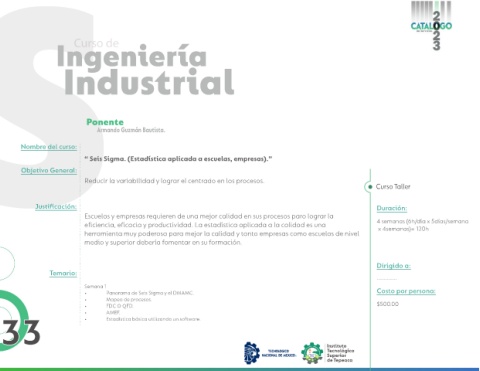Click the large gray S background letter
Image resolution: width=480 pixels, height=371 pixels.
point(50,107)
